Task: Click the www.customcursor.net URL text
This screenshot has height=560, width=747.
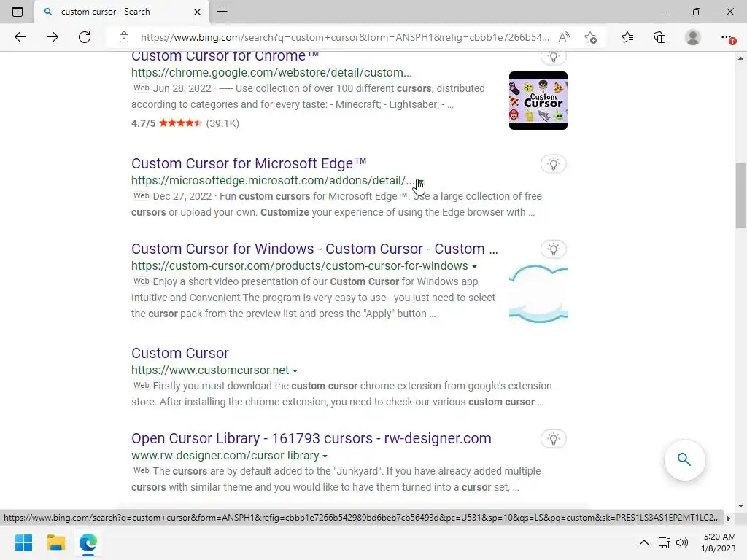Action: (x=210, y=370)
